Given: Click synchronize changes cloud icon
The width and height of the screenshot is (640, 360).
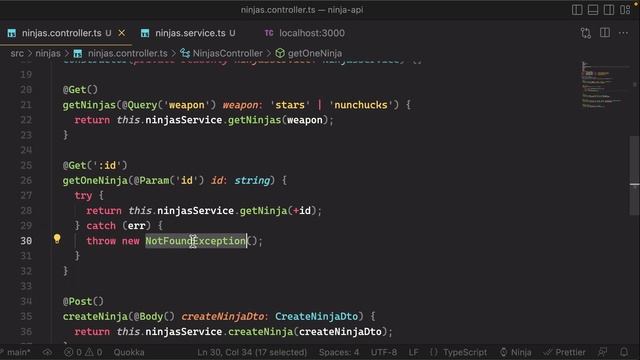Looking at the screenshot, I should (47, 352).
